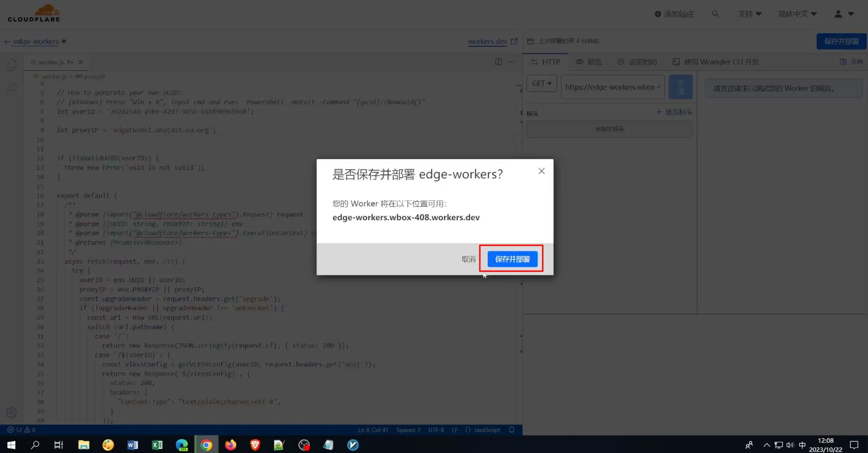Click the volume icon in system tray

tap(790, 445)
